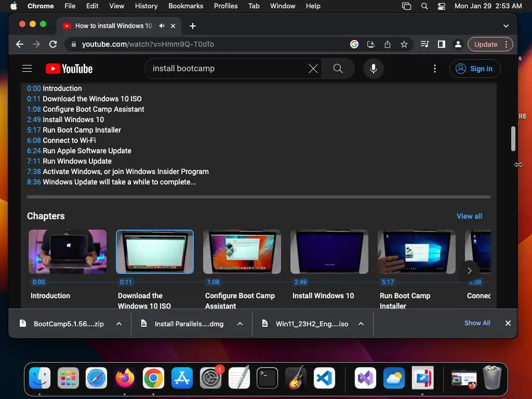Open the media controls icon in toolbar
Viewport: 532px width, 399px height.
click(425, 44)
